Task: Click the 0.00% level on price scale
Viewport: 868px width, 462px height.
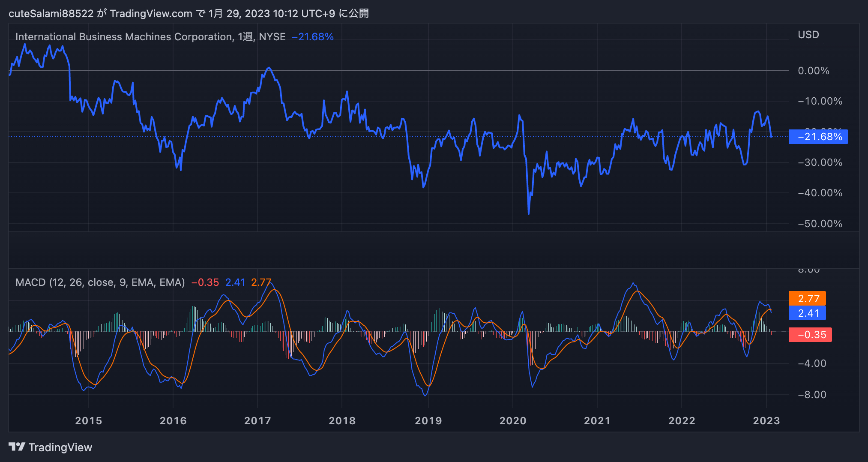Action: click(813, 71)
